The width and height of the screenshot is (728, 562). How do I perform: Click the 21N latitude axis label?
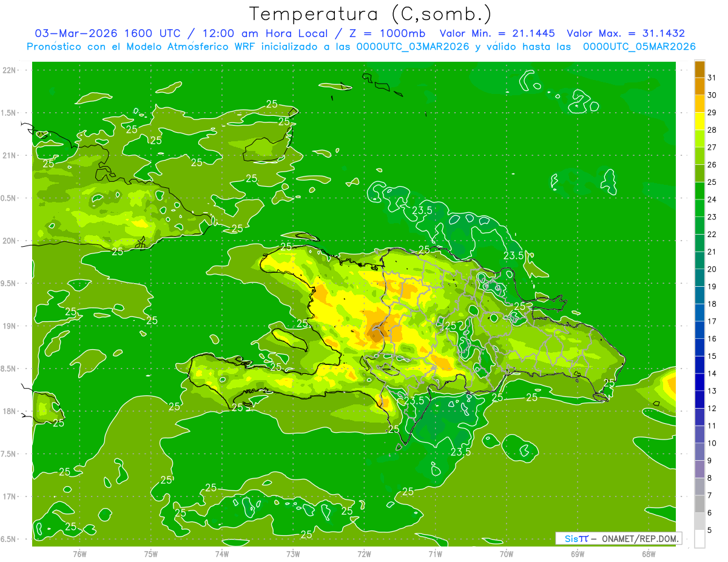pos(9,155)
